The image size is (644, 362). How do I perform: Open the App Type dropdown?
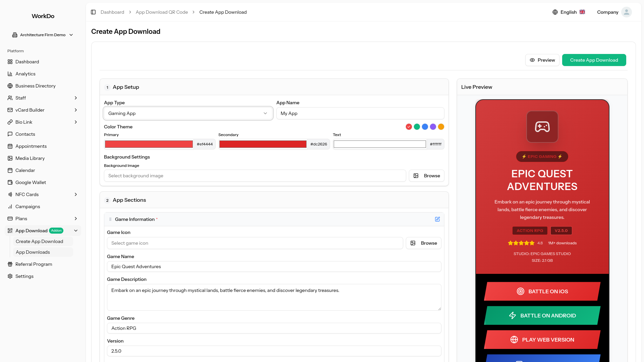tap(188, 113)
